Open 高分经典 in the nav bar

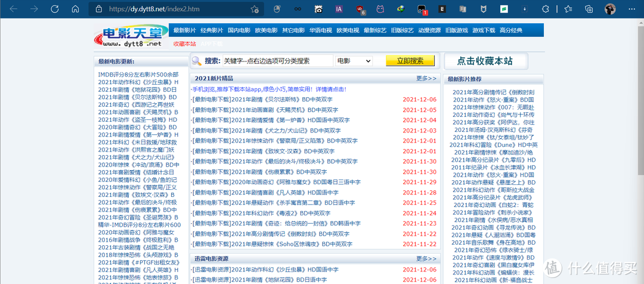(511, 30)
